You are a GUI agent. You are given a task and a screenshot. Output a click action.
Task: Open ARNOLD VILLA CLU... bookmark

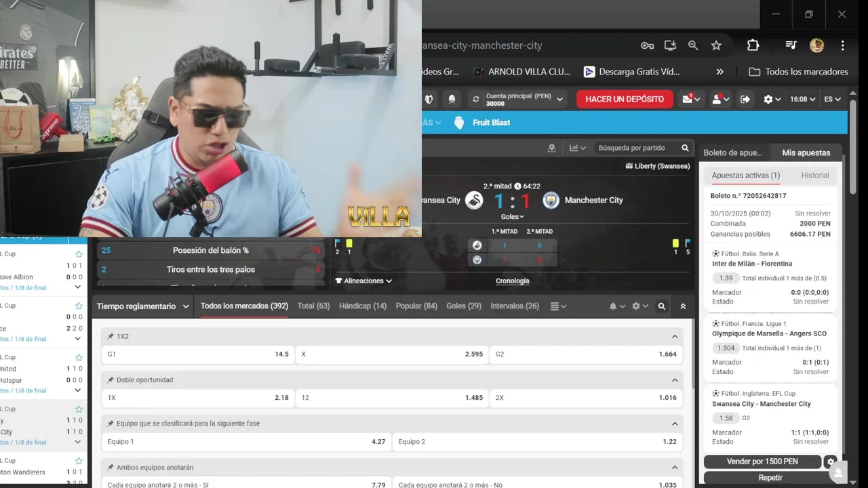click(521, 72)
